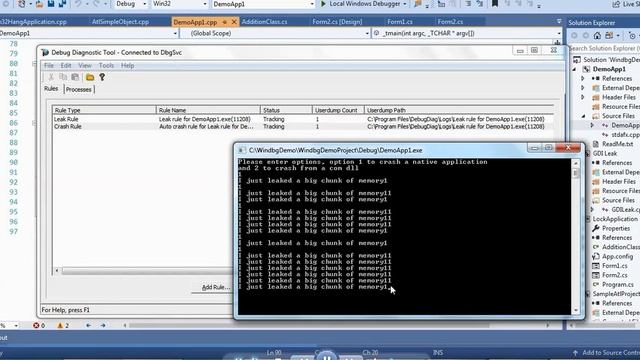Switch to Processes tab in DebugDiag

[x=78, y=89]
